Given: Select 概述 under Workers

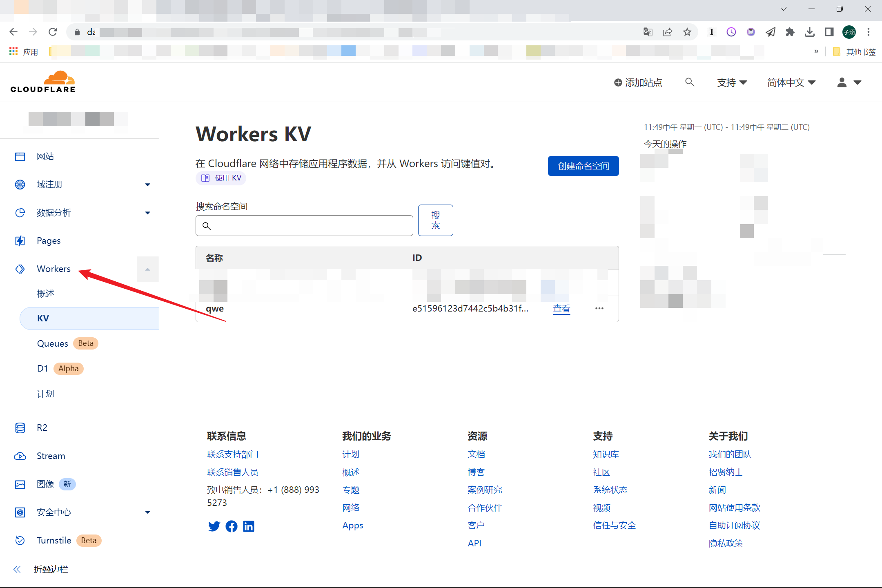Looking at the screenshot, I should [x=46, y=294].
